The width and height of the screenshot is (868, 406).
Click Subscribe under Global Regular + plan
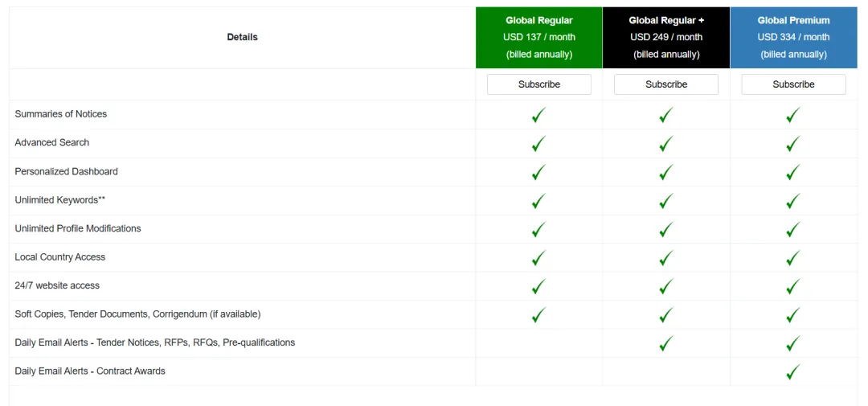coord(665,84)
